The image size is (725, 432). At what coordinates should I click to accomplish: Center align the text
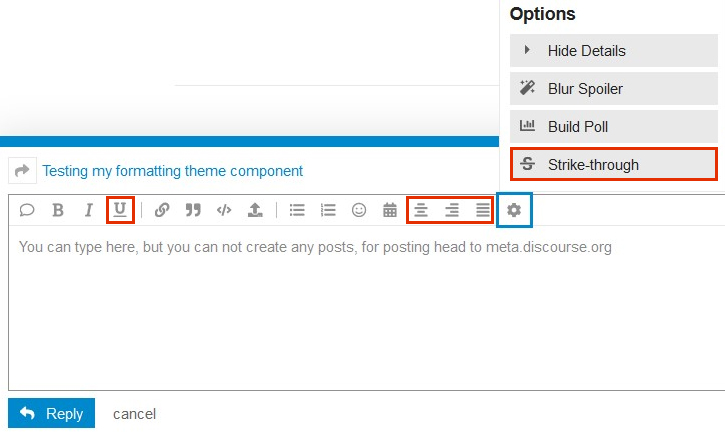[420, 210]
